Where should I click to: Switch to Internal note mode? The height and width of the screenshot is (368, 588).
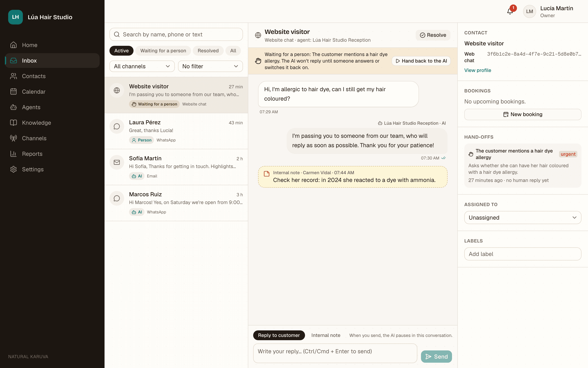(326, 335)
